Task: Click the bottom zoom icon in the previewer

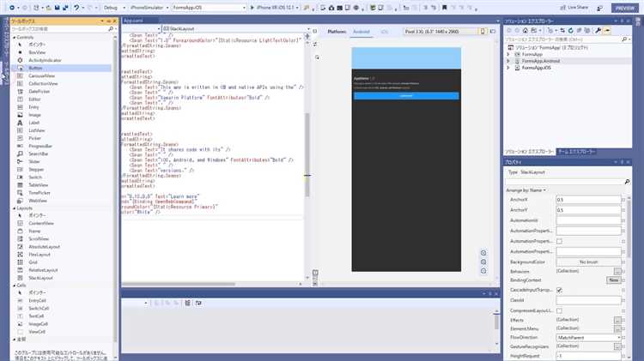Action: [x=483, y=271]
